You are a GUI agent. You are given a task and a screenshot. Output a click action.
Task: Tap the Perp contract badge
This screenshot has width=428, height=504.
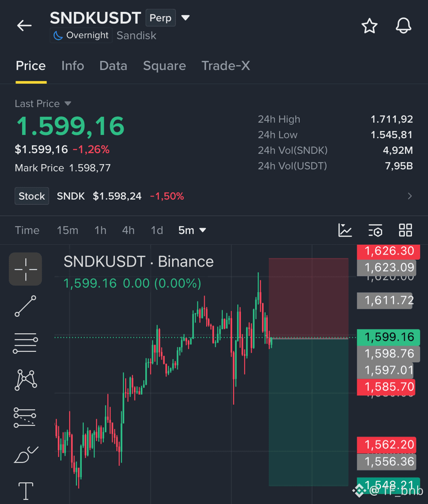[x=161, y=18]
